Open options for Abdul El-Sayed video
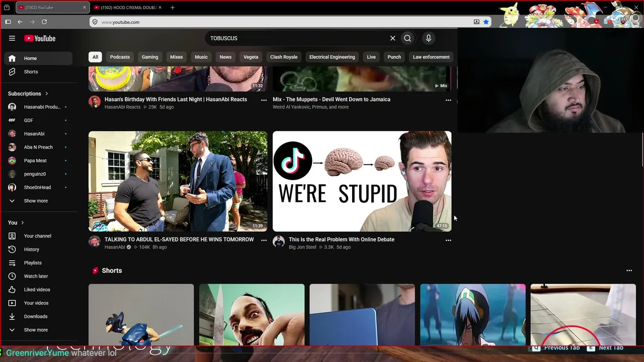The image size is (644, 362). click(264, 240)
